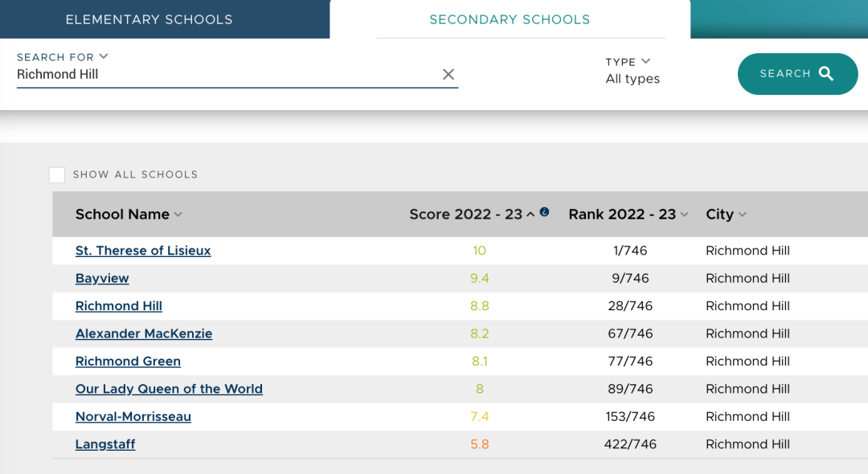
Task: Open the Type dropdown
Action: tap(628, 61)
